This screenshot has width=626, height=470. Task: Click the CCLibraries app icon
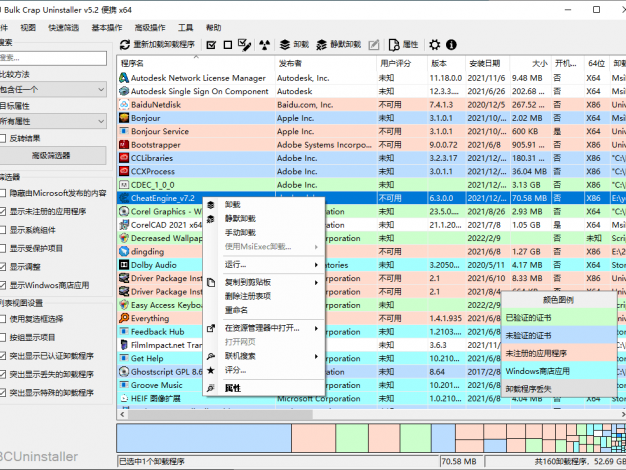(x=124, y=158)
